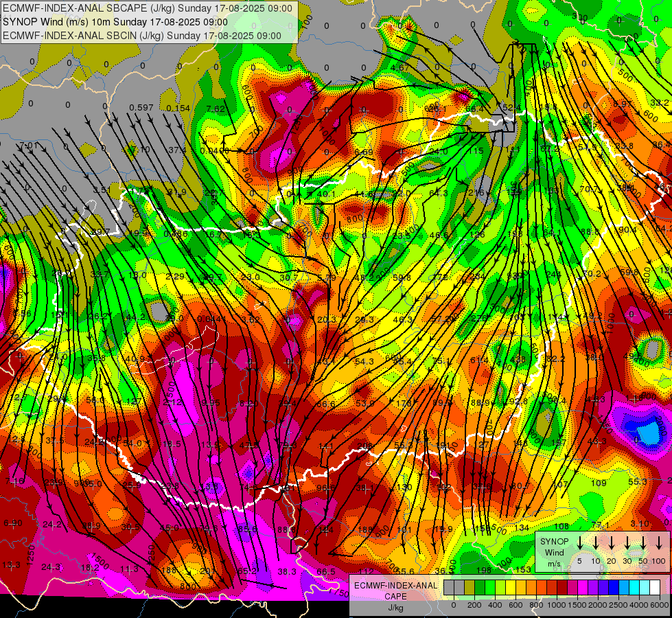672x618 pixels.
Task: Click the grid value 13.3 on map
Action: [x=11, y=565]
